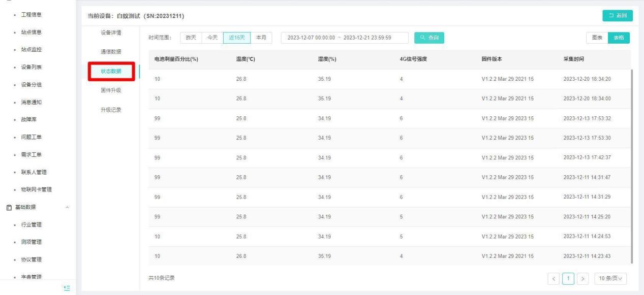Click page number 1 in pagination
Image resolution: width=644 pixels, height=295 pixels.
coord(568,278)
